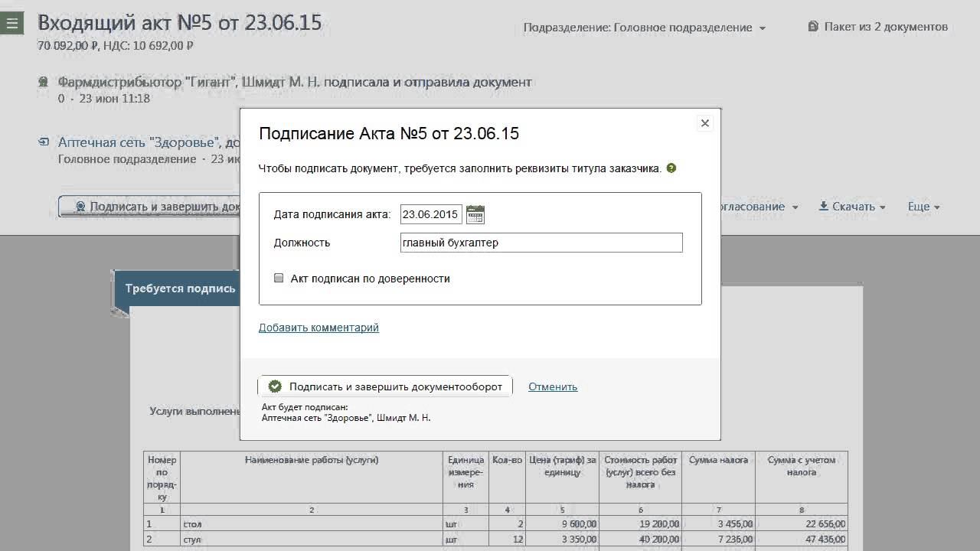
Task: Click the 'стул' row in services table
Action: click(x=495, y=540)
